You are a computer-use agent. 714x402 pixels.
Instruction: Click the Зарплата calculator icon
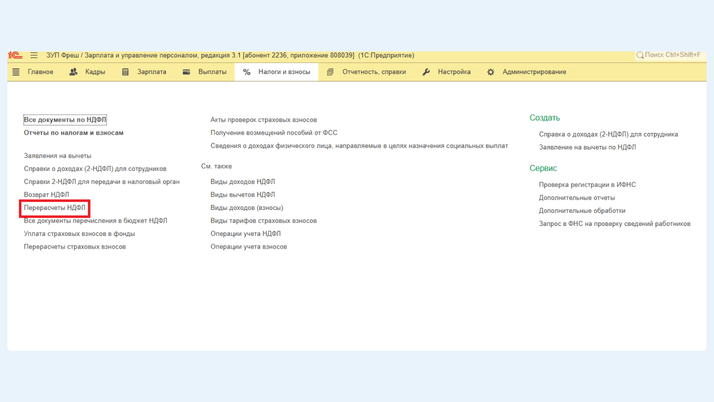125,72
